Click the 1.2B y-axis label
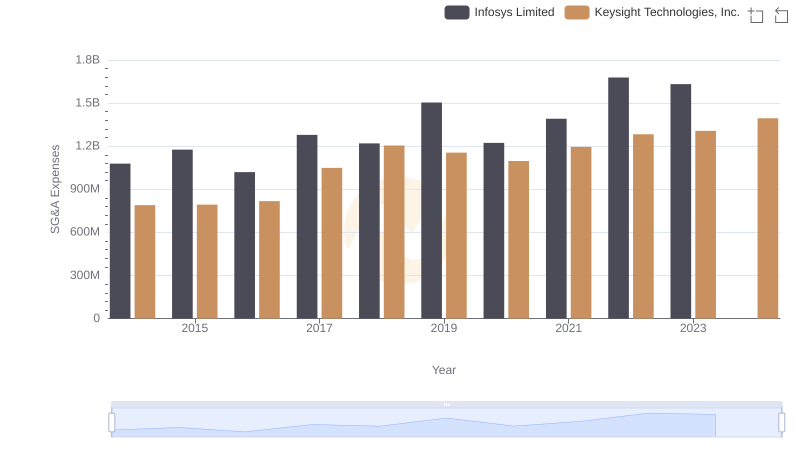Screen dimensions: 800x461 (x=88, y=146)
